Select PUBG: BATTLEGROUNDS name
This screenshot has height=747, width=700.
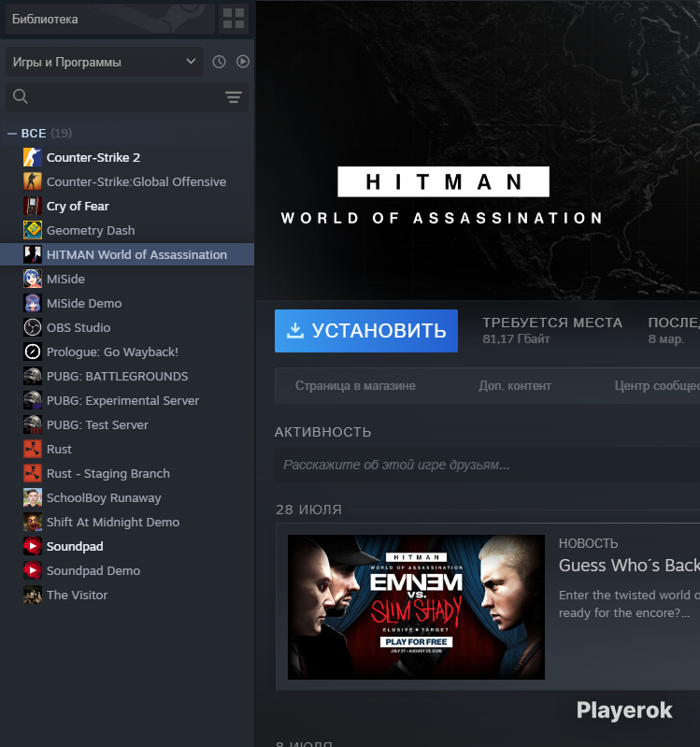[x=117, y=376]
